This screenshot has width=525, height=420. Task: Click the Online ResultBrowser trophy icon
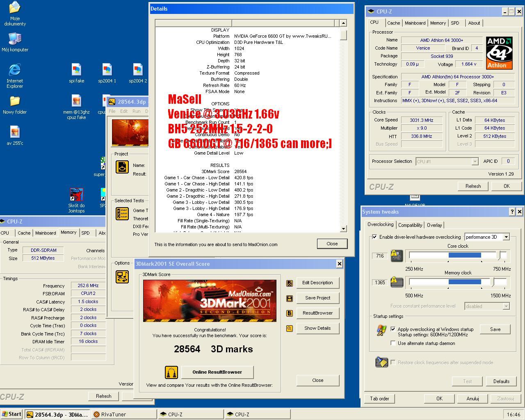[171, 372]
